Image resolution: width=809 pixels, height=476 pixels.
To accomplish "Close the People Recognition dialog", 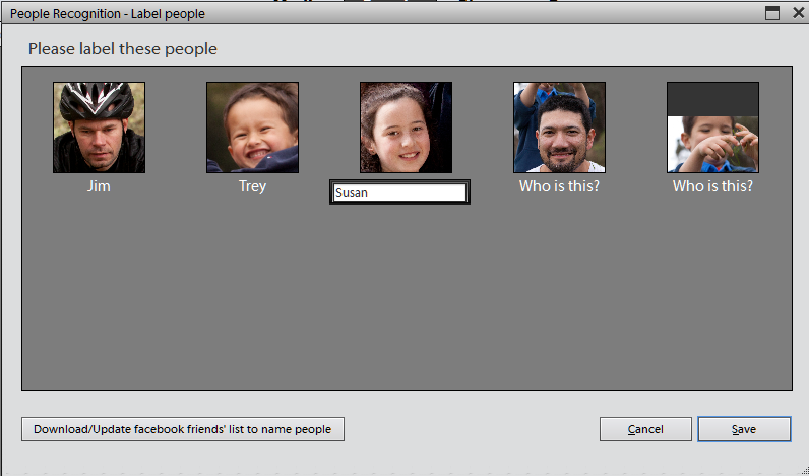I will pyautogui.click(x=797, y=13).
